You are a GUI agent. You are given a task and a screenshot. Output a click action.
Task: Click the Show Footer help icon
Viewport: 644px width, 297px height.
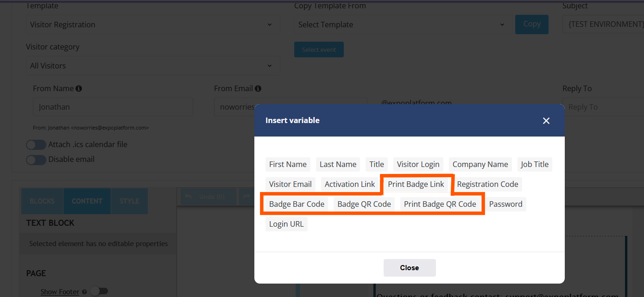click(x=84, y=292)
